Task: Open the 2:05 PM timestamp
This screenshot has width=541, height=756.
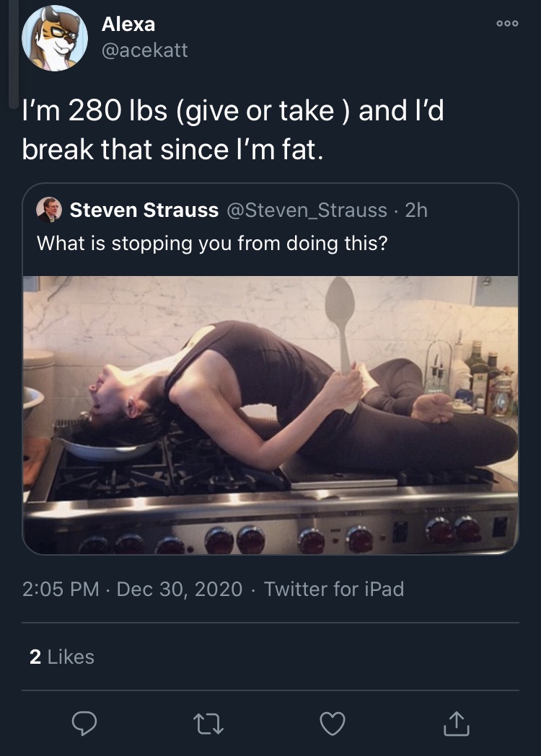Action: tap(61, 590)
